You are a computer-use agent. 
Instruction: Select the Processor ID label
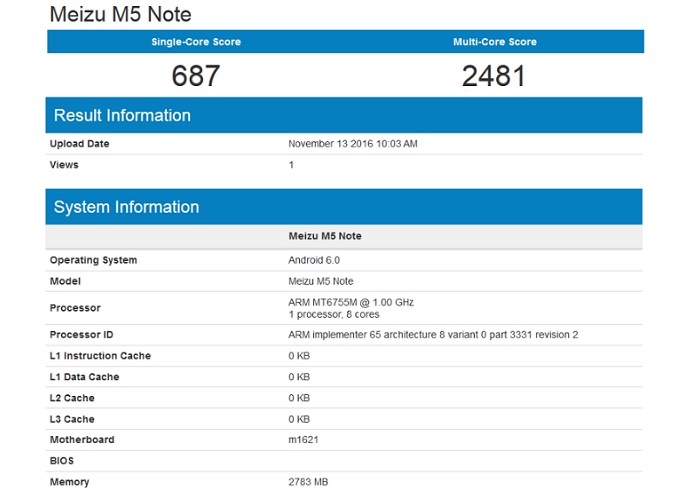(81, 335)
